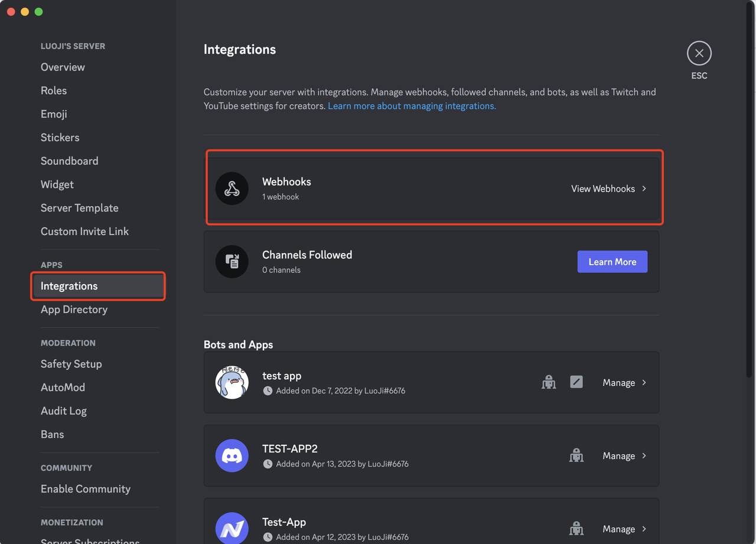Click the TEST-APP2 Discord logo avatar
Screen dimensions: 756x544
(232, 455)
